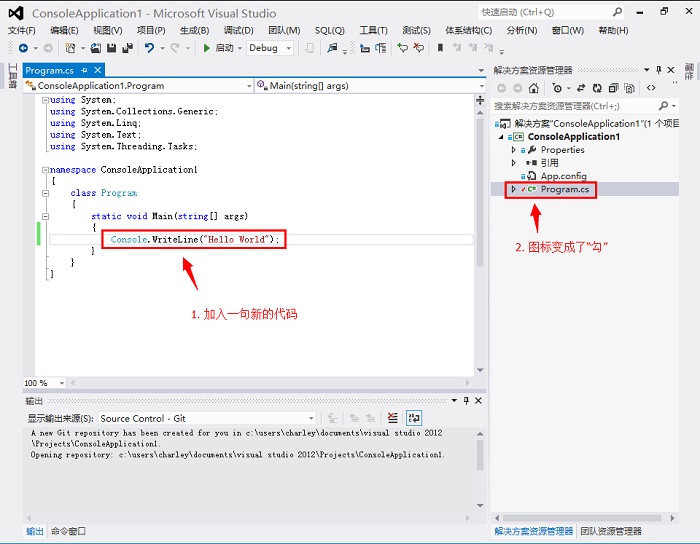Viewport: 700px width, 544px height.
Task: Switch to the 团队资源管理器 tab
Action: point(611,531)
